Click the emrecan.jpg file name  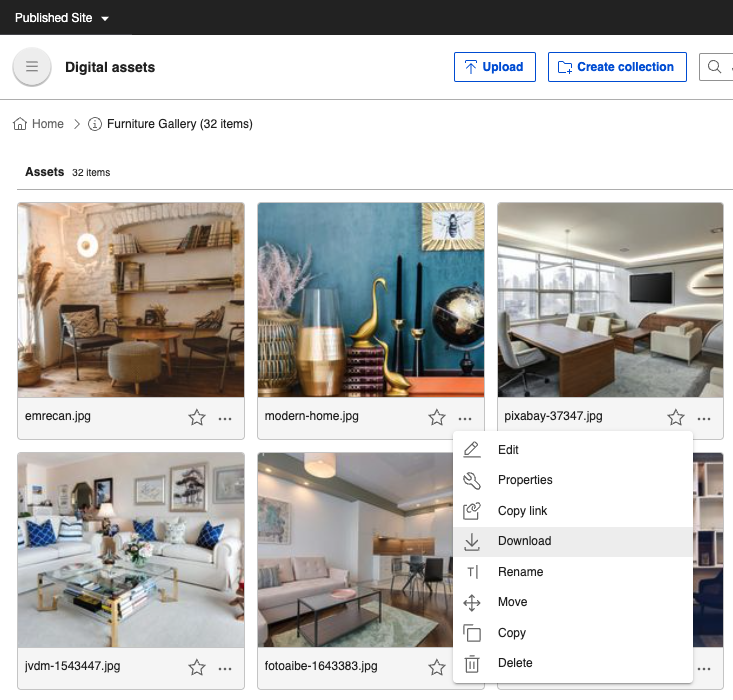[57, 416]
